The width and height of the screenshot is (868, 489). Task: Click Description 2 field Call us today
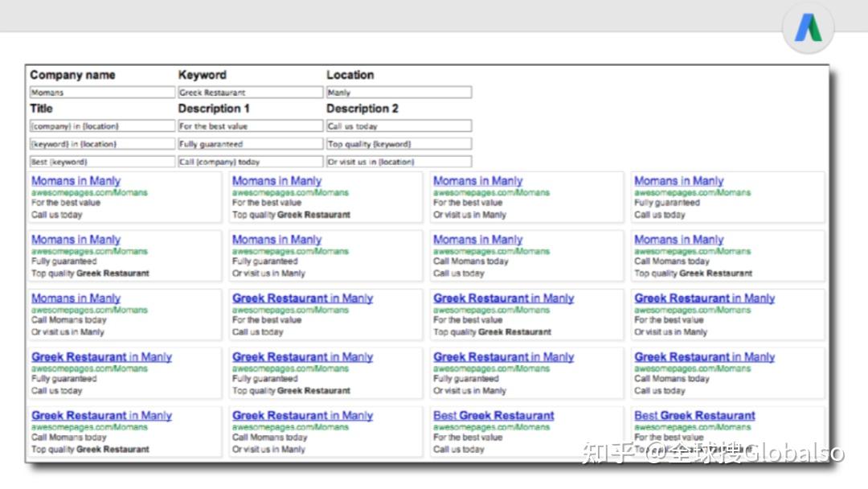398,125
